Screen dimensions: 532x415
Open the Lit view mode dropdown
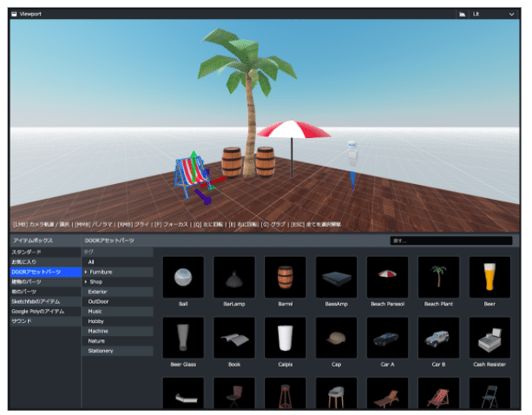click(x=494, y=14)
